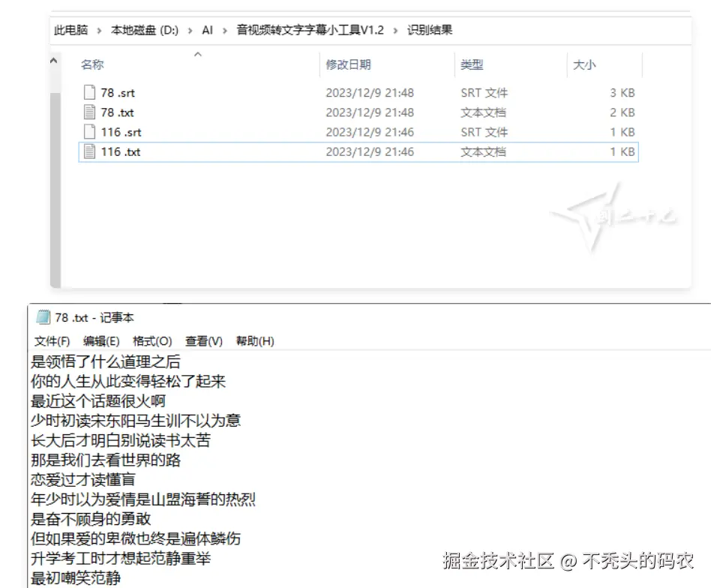
Task: Click the 3 KB size of 78 .srt
Action: pyautogui.click(x=622, y=93)
